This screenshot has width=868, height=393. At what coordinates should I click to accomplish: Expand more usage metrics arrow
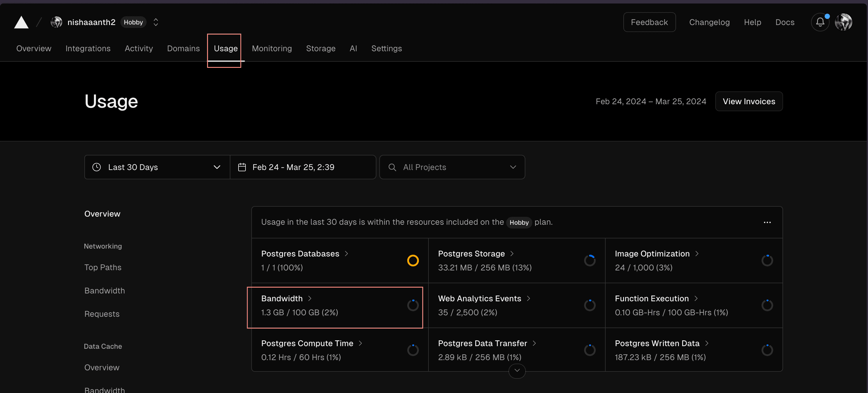point(517,371)
